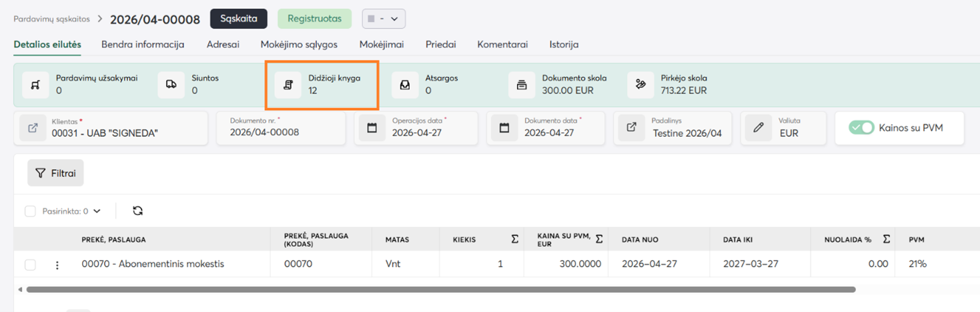Click the horizontal scrollbar under the table
Screen dimensions: 980x312
(x=440, y=290)
